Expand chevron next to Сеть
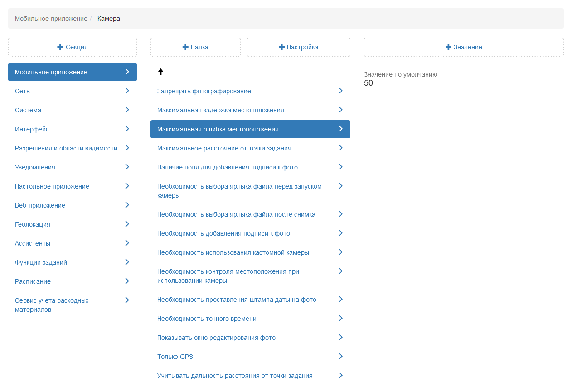 [127, 91]
